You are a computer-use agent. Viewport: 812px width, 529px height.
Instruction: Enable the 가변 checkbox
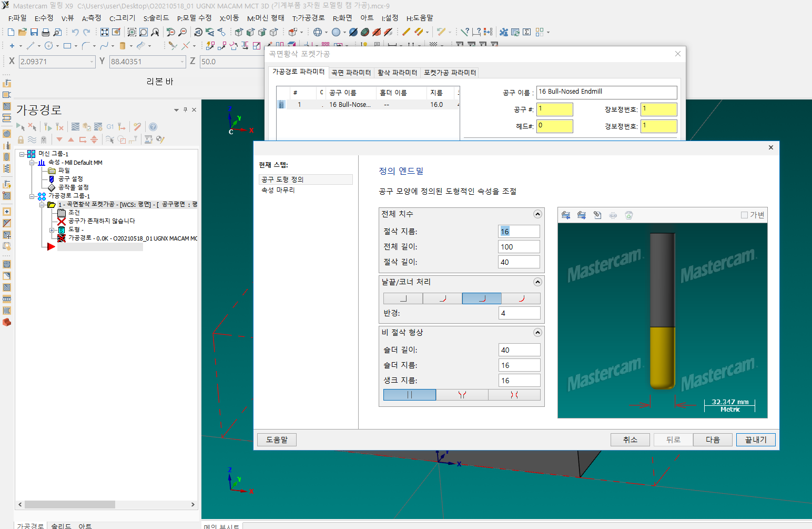tap(744, 215)
